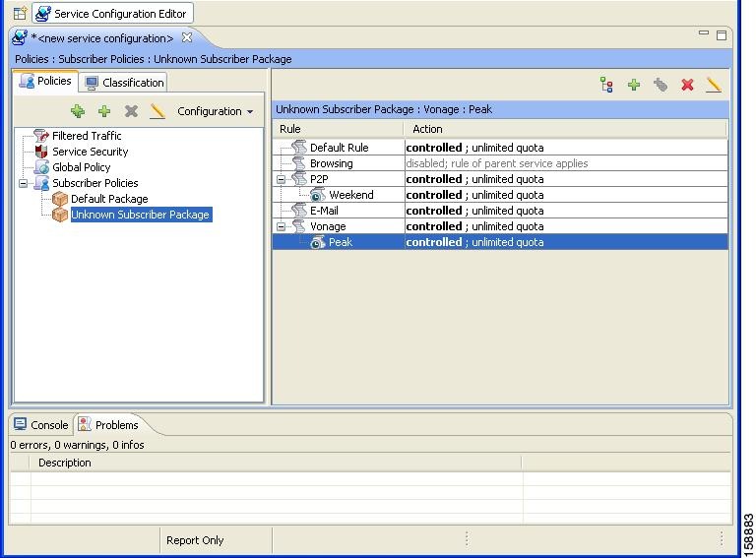Screen dimensions: 756x558
Task: Close the new service configuration editor tab
Action: [187, 38]
